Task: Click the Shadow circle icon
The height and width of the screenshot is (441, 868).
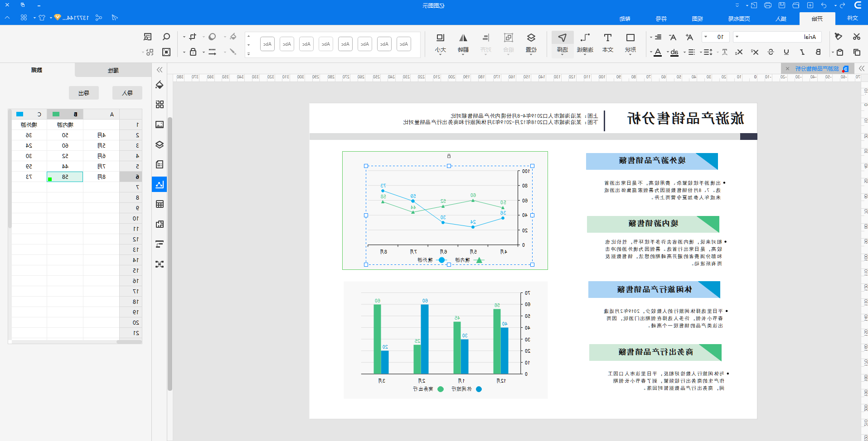Action: 212,37
